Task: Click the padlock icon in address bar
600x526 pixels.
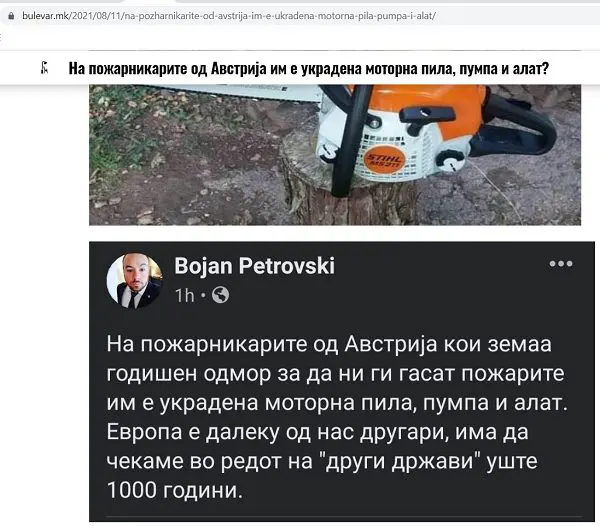Action: tap(11, 16)
